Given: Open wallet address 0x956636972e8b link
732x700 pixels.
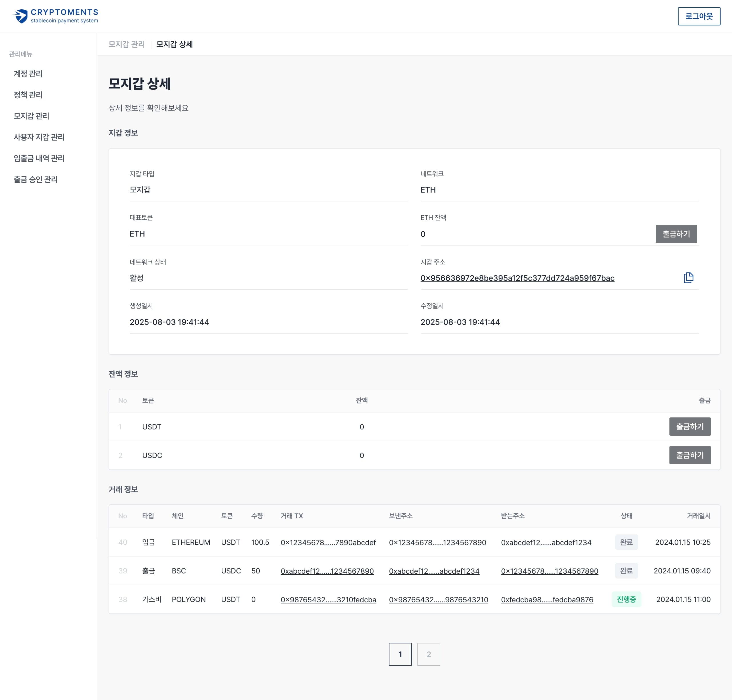Looking at the screenshot, I should [517, 278].
